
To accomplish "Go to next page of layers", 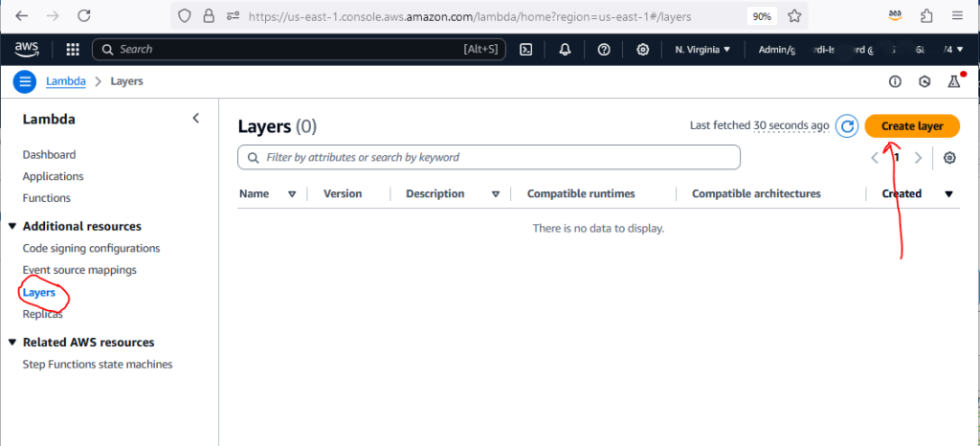I will point(918,157).
